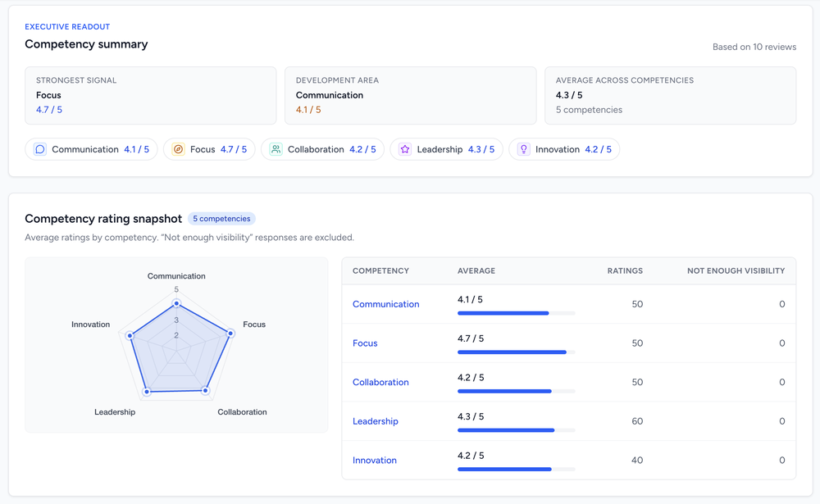Viewport: 820px width, 504px height.
Task: Click the EXECUTIVE READOUT label
Action: pos(67,27)
